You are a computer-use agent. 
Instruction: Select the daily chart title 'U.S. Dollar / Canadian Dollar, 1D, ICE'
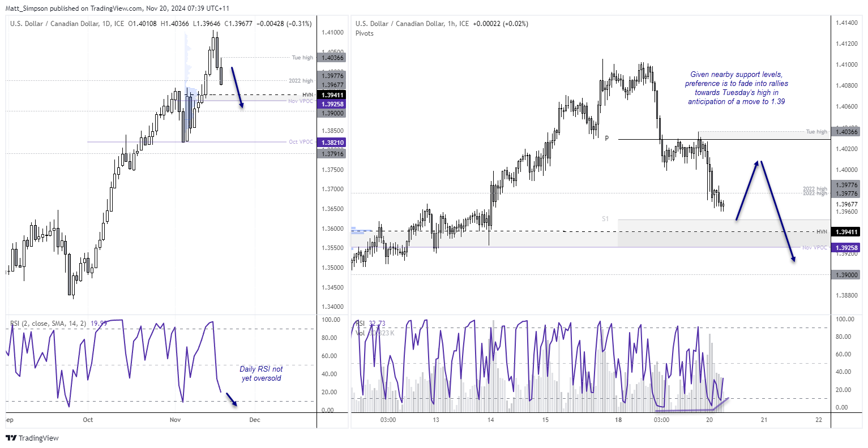[68, 24]
